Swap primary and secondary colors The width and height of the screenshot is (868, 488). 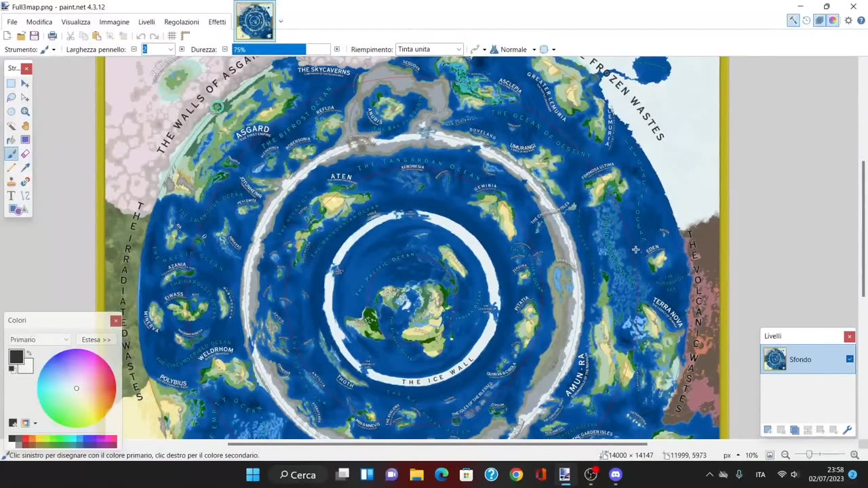point(28,354)
